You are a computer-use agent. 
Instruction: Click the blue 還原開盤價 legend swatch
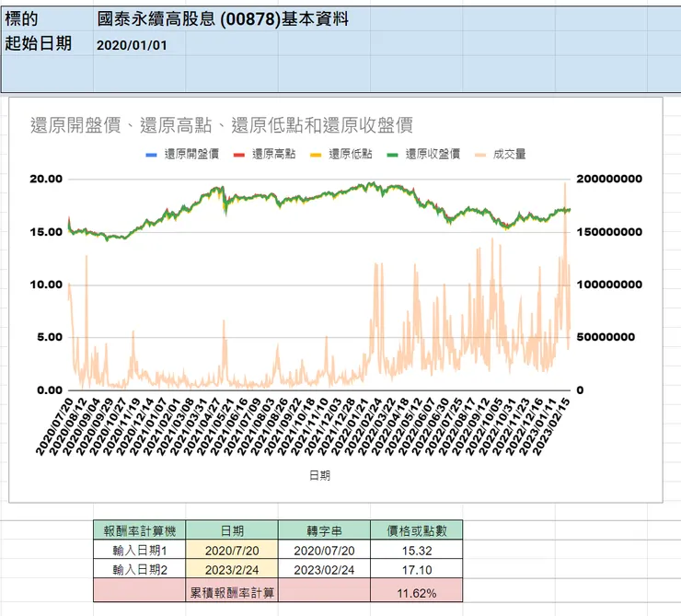(151, 155)
